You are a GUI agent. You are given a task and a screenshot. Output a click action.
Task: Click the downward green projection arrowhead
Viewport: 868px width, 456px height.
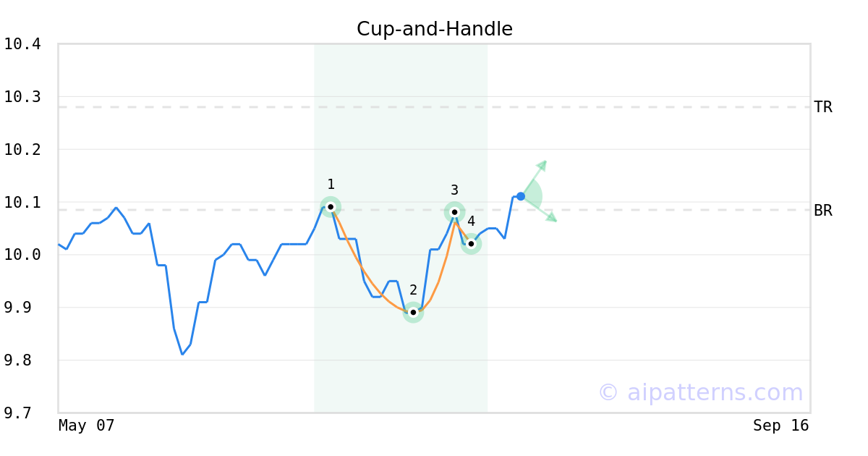[552, 217]
